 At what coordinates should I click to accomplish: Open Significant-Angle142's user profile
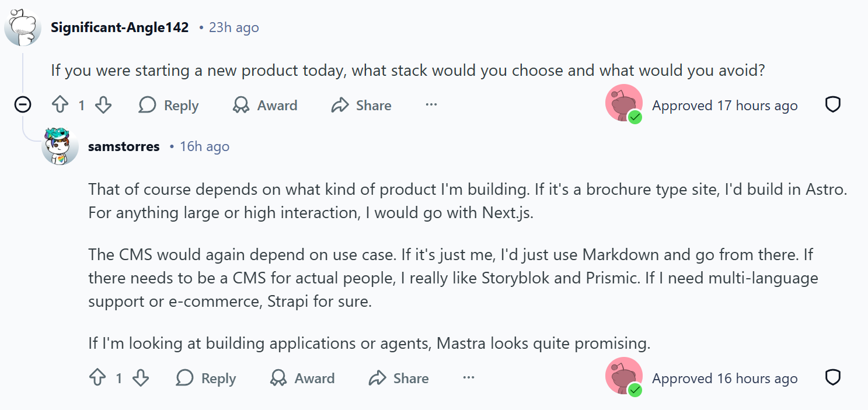tap(120, 27)
